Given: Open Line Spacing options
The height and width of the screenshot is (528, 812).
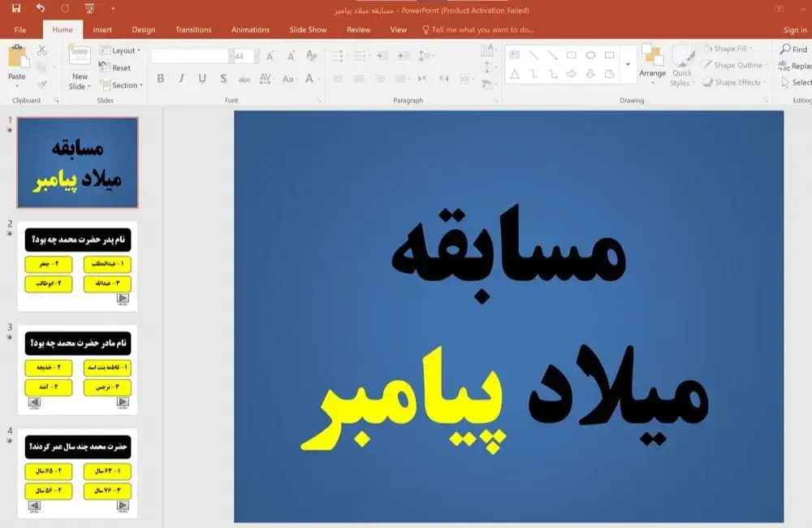Looking at the screenshot, I should (x=425, y=55).
